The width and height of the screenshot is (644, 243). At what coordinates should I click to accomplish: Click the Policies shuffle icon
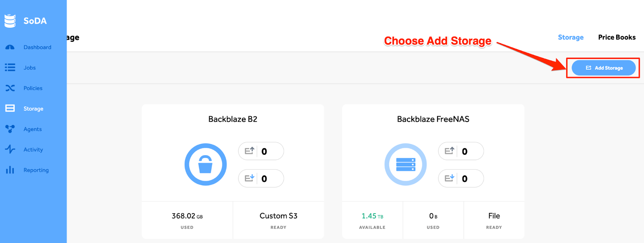(10, 88)
